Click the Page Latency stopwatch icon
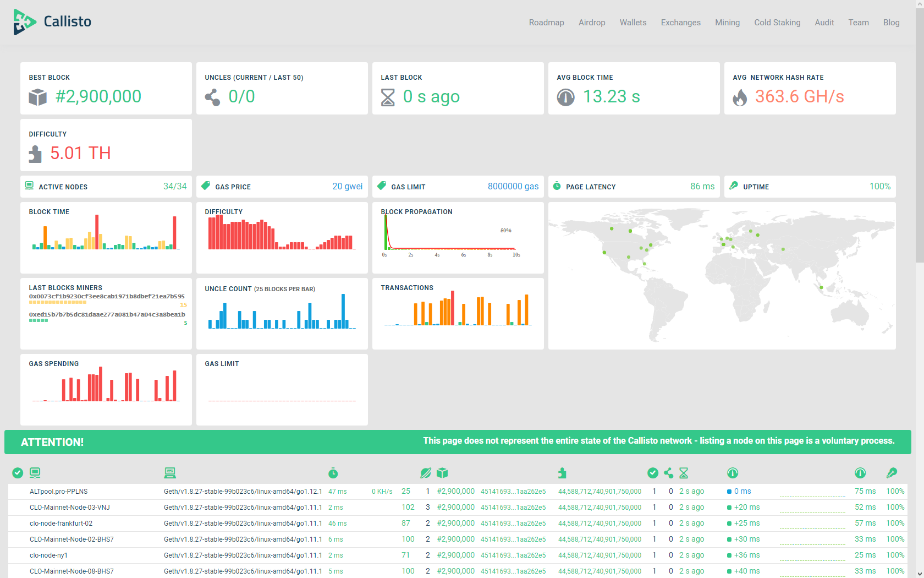The width and height of the screenshot is (924, 578). (x=557, y=186)
